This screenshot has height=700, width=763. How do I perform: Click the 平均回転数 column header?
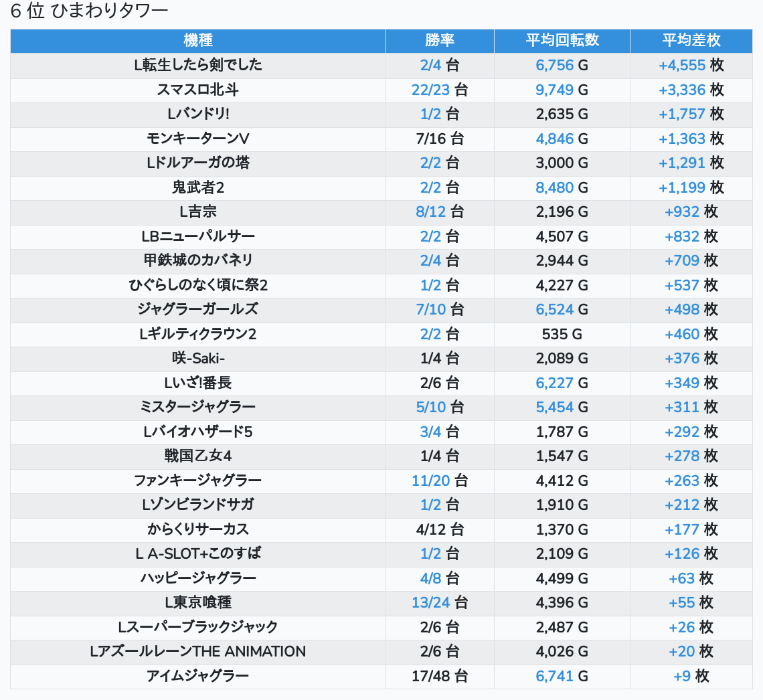(562, 40)
